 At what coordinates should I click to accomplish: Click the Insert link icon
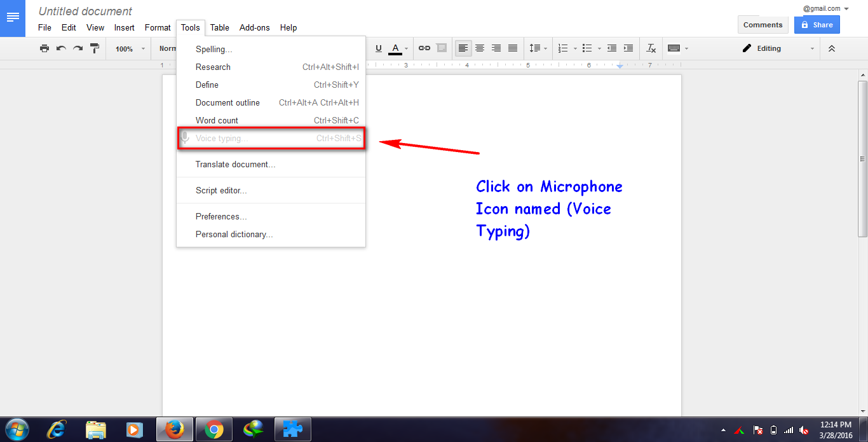[423, 48]
